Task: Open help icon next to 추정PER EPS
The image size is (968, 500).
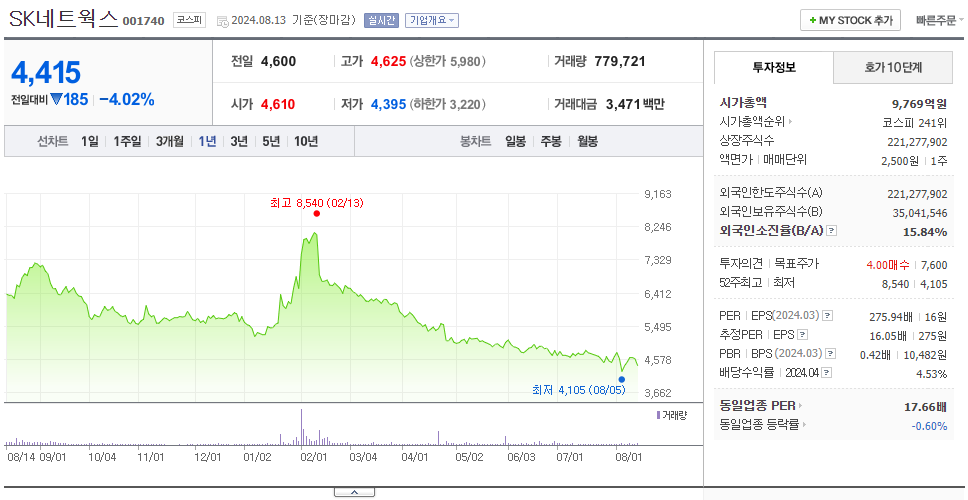Action: (x=802, y=335)
